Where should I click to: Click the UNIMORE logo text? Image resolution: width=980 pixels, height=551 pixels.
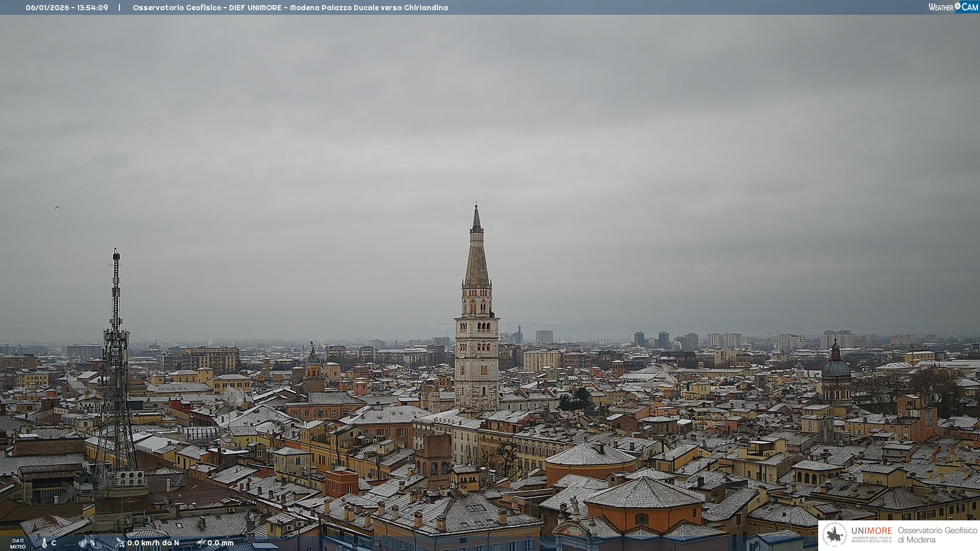coord(871,532)
